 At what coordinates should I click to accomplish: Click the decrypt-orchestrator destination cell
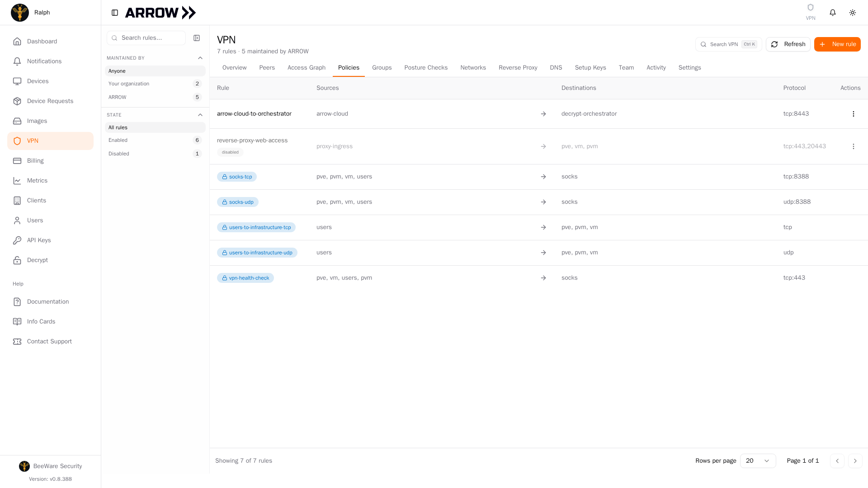(x=589, y=114)
